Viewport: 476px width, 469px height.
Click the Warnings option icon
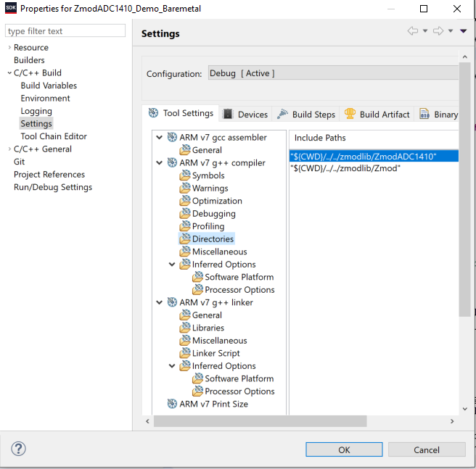coord(184,188)
